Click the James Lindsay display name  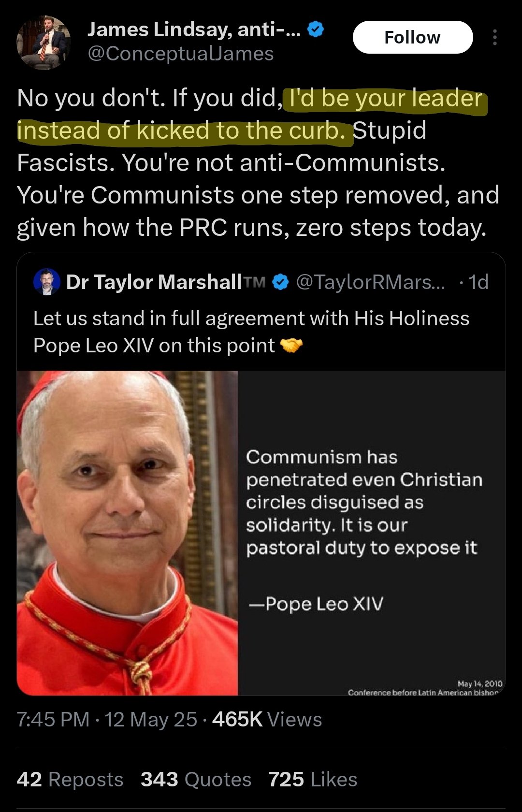(x=194, y=30)
